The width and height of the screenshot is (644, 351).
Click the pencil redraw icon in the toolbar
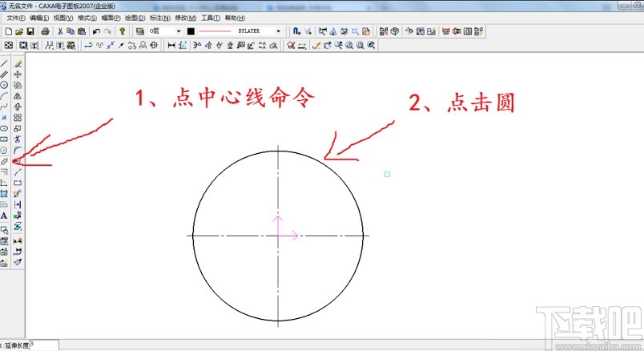[x=316, y=45]
